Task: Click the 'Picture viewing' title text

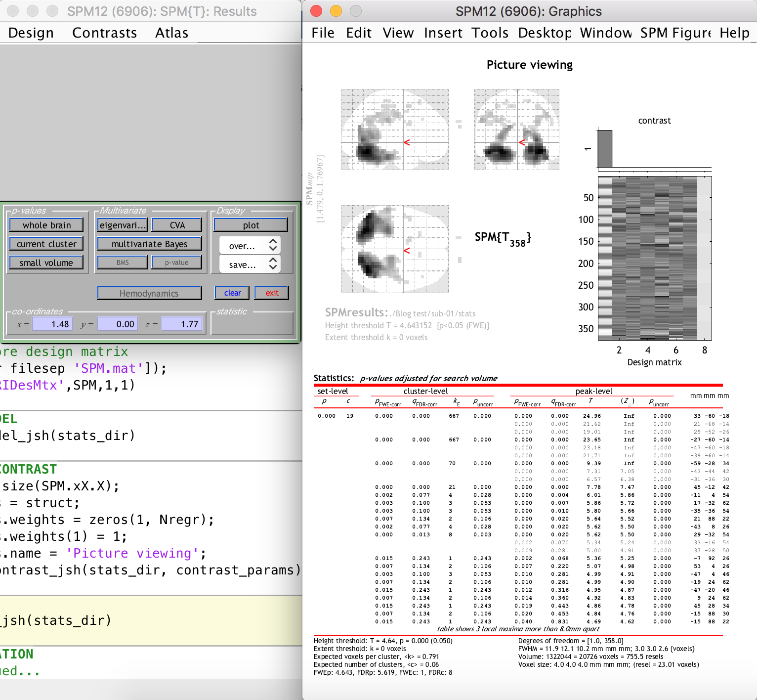Action: click(530, 65)
